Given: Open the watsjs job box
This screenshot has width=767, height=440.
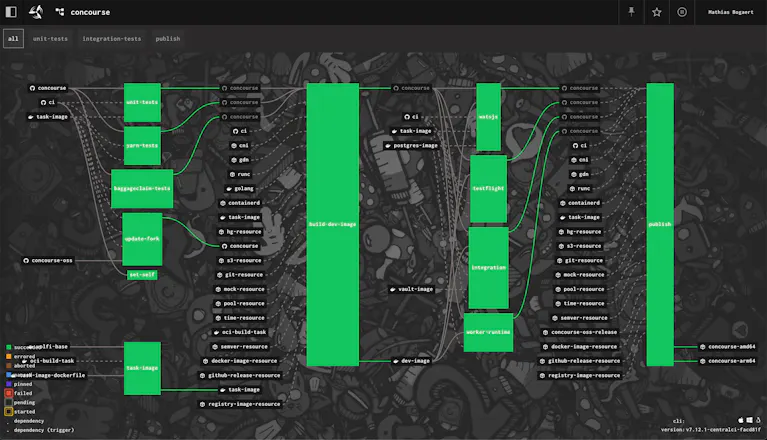Looking at the screenshot, I should (x=489, y=117).
